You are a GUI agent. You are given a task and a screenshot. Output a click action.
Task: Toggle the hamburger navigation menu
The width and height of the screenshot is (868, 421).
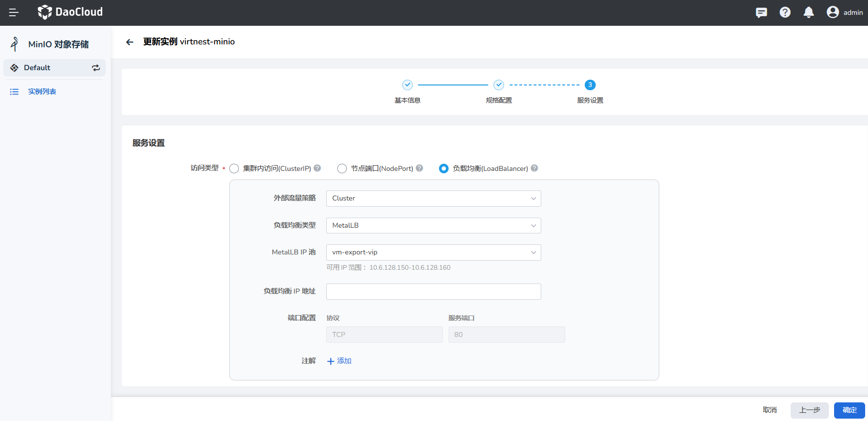[x=14, y=12]
